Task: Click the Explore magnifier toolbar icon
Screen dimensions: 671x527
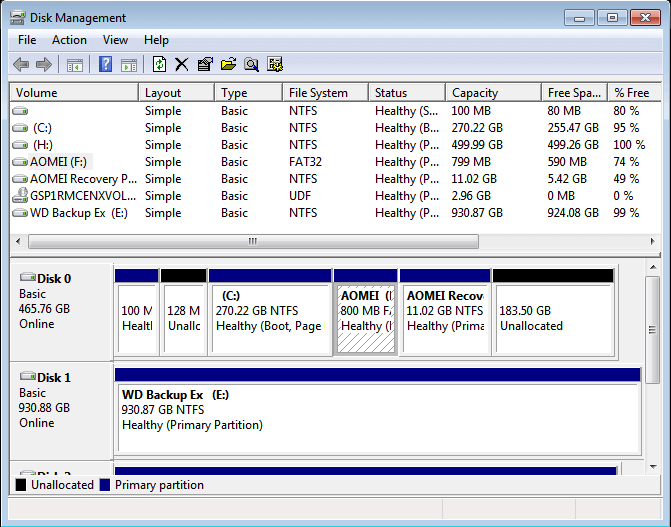Action: 251,65
